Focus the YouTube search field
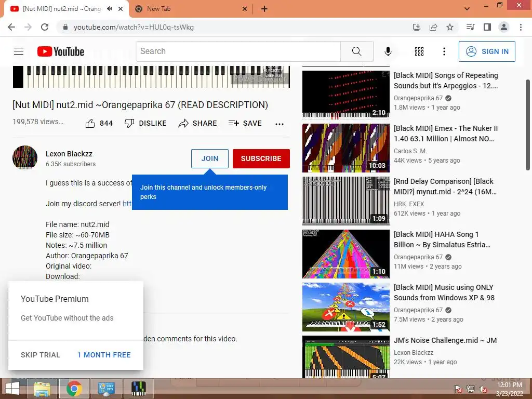This screenshot has width=532, height=399. pos(238,51)
